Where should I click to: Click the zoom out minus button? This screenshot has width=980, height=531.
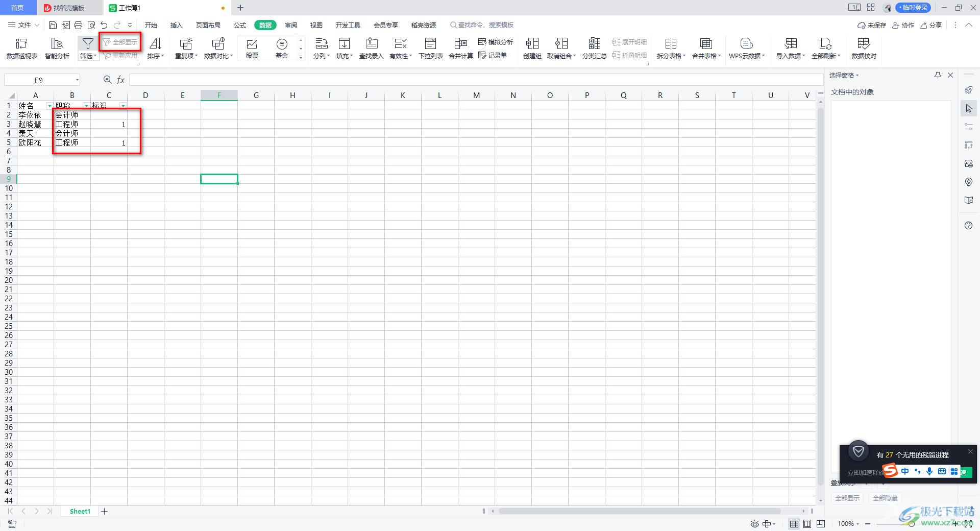click(x=868, y=524)
